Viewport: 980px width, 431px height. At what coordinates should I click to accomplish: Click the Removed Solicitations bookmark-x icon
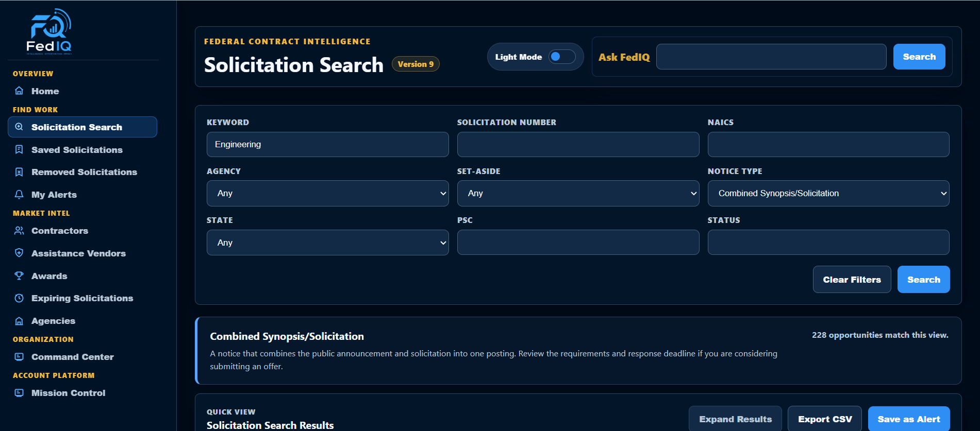coord(19,172)
